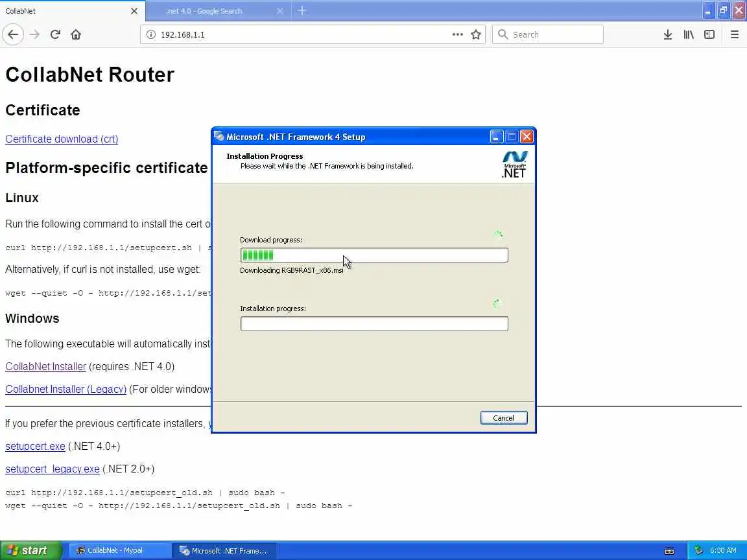Download setupcert.exe link
Screen dimensions: 747x560
(35, 446)
